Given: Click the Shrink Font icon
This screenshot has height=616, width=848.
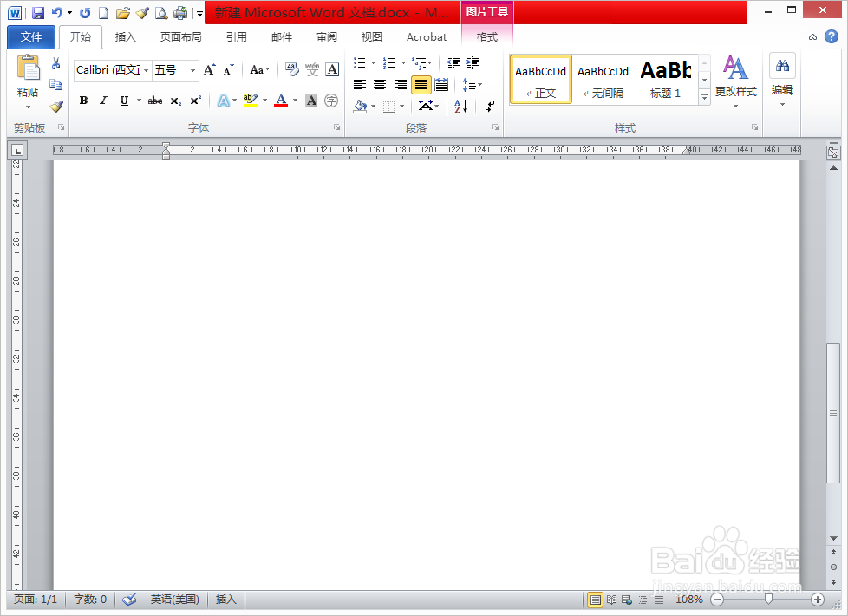Looking at the screenshot, I should [228, 69].
